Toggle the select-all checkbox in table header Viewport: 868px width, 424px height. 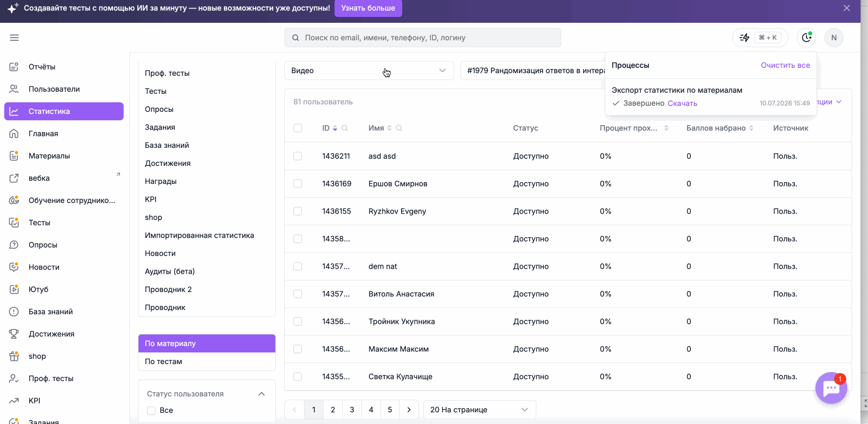coord(298,128)
